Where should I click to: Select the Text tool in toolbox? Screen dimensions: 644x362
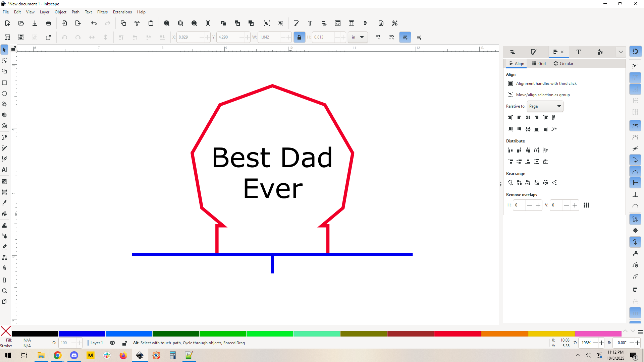4,170
